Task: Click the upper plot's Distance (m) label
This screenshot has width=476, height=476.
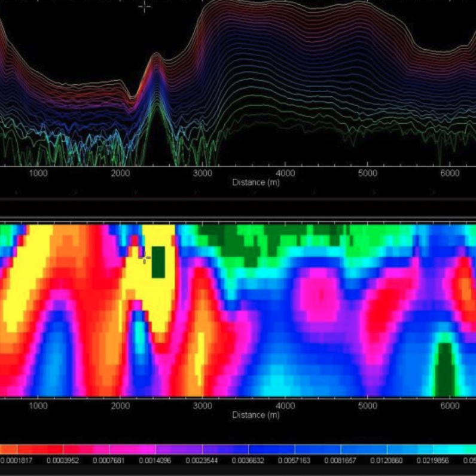Action: point(255,182)
